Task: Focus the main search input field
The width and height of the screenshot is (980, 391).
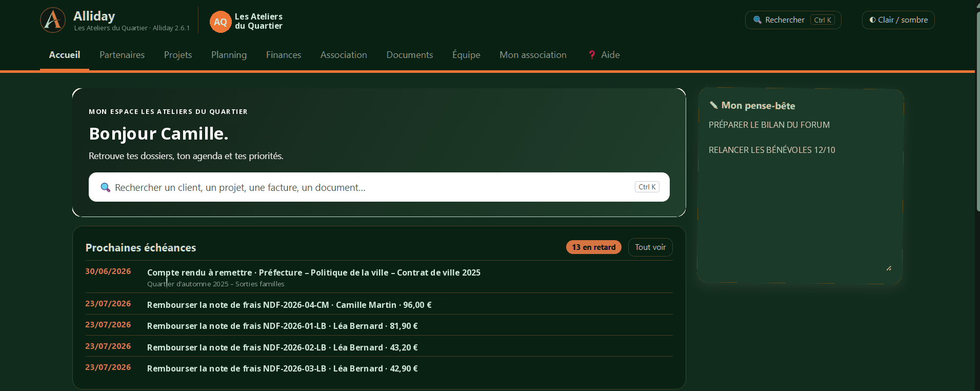Action: click(x=379, y=187)
